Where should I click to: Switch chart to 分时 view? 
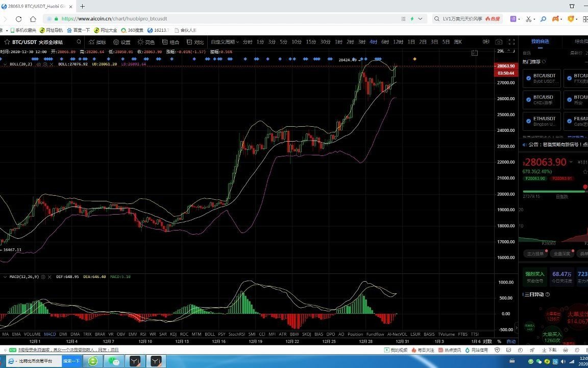[248, 42]
